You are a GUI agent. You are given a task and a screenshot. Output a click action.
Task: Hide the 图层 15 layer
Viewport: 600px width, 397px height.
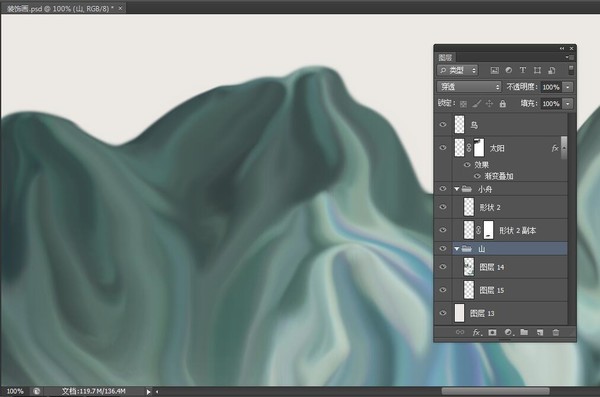pyautogui.click(x=443, y=290)
